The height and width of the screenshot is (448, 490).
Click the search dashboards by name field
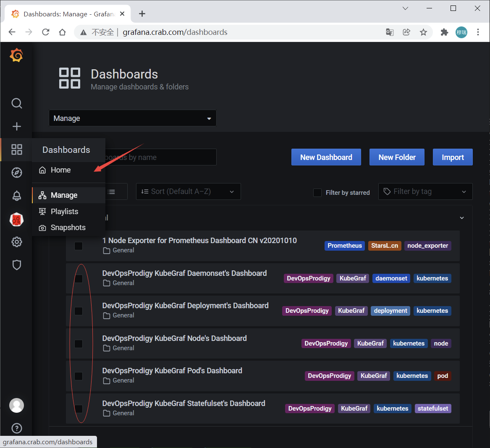tap(160, 157)
